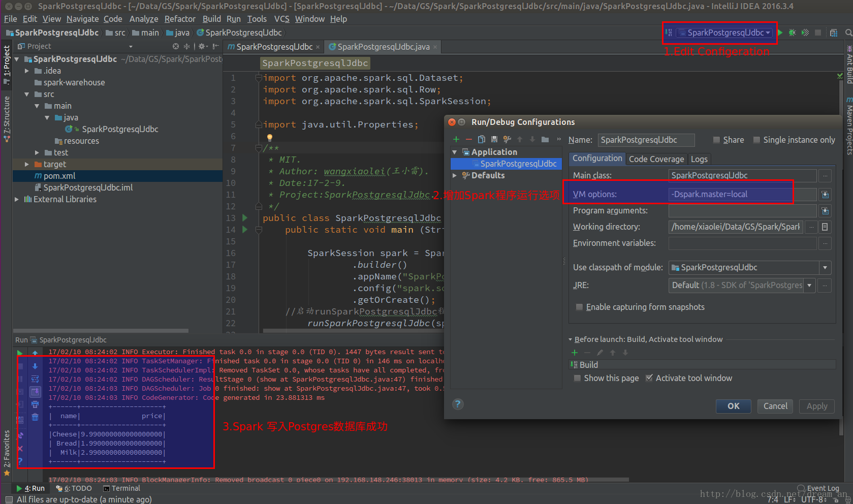
Task: Select SparkPostgresqlJdbc.iml file in Project tree
Action: [x=88, y=187]
